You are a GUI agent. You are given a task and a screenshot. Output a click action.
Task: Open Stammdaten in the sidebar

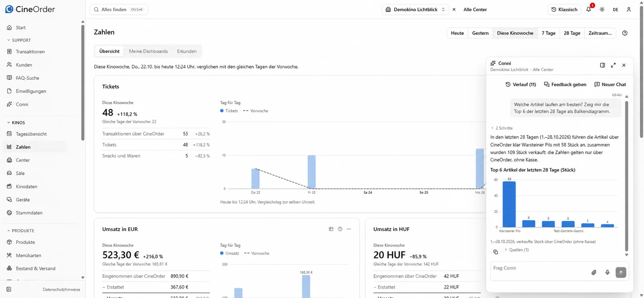point(29,213)
